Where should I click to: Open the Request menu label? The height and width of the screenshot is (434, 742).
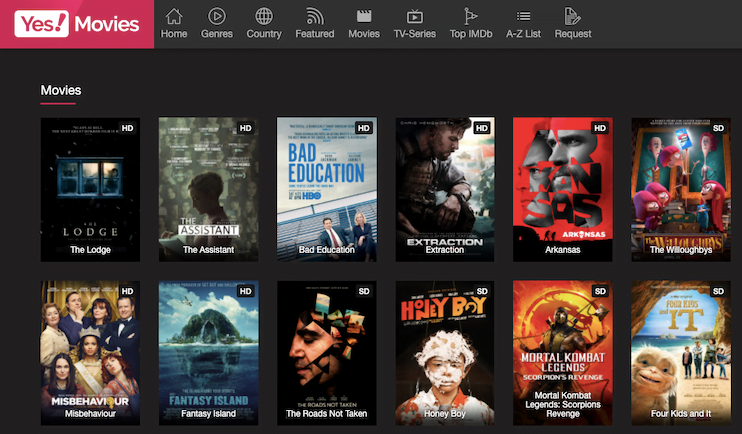pos(573,34)
